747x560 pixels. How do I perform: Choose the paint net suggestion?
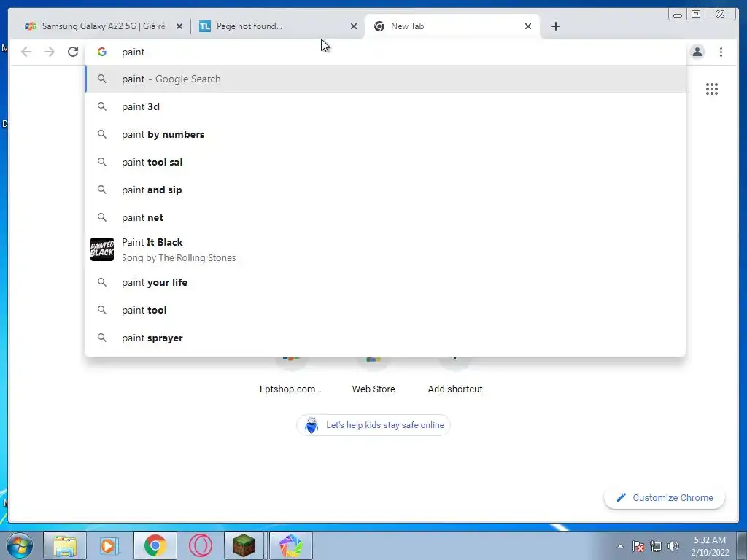[x=385, y=217]
